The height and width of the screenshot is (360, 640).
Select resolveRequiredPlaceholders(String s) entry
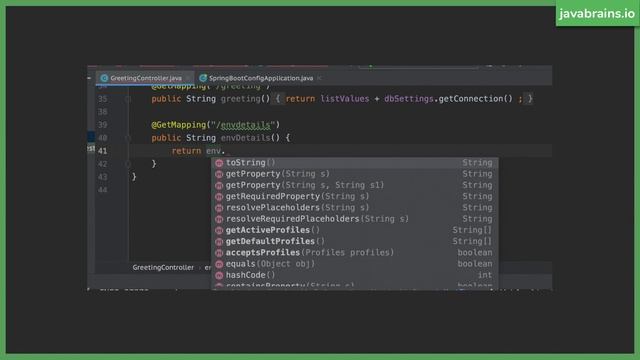click(x=354, y=219)
